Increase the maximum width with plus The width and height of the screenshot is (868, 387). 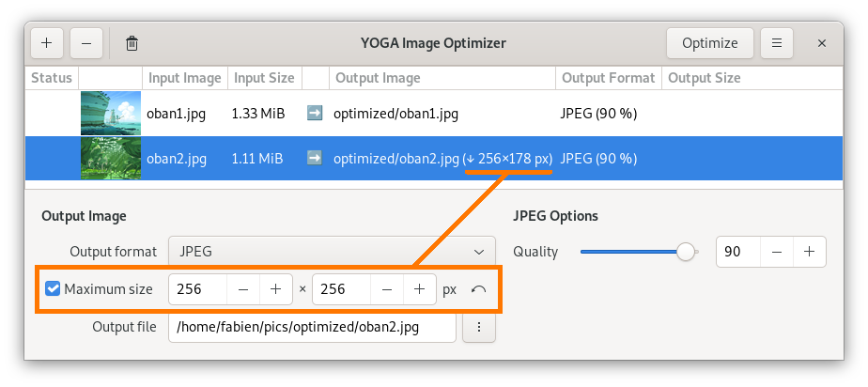(275, 289)
